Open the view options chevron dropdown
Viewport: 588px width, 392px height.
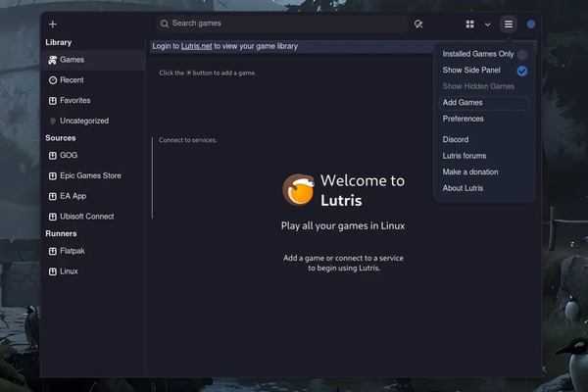[487, 24]
